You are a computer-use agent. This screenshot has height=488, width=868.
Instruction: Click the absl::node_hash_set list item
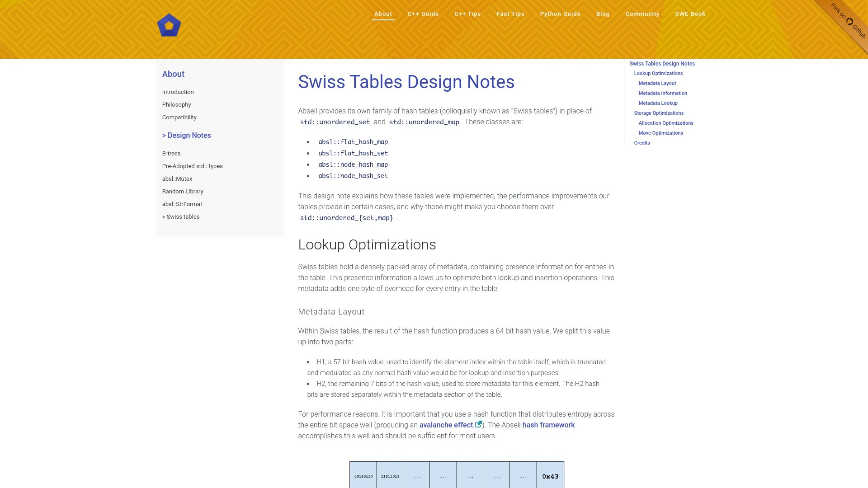coord(353,176)
